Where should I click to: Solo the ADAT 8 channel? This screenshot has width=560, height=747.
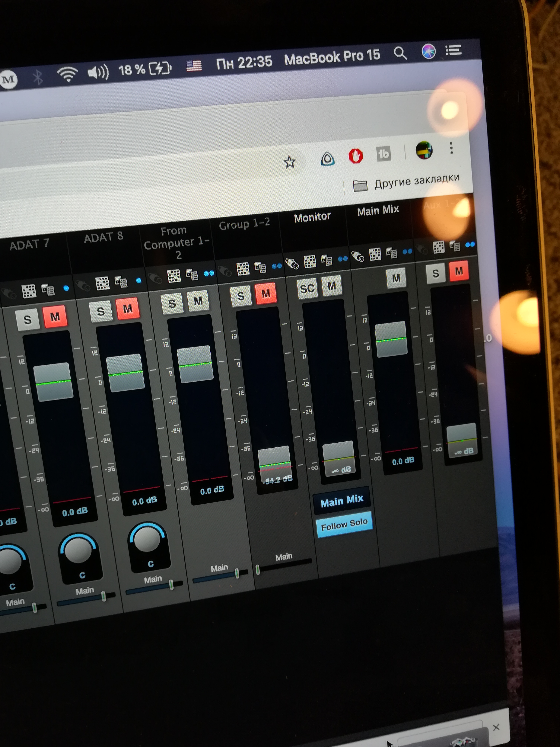click(x=101, y=311)
